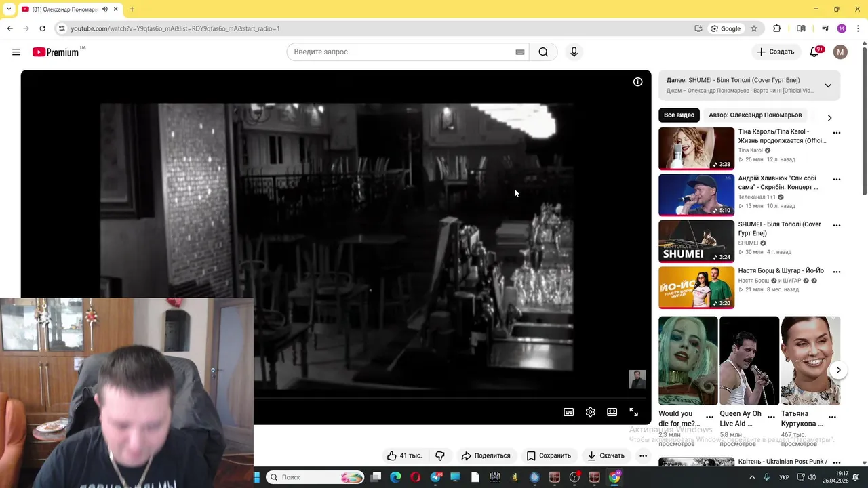Open player settings gear

pyautogui.click(x=590, y=412)
